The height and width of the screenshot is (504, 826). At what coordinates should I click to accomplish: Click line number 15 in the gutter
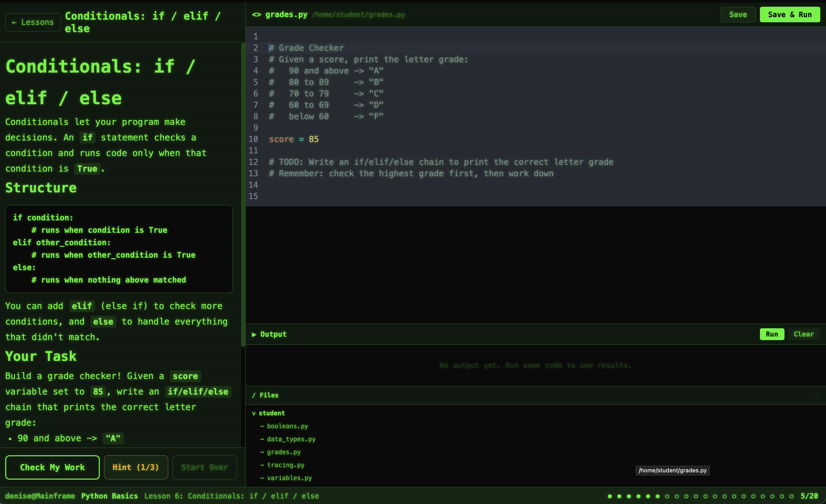click(253, 196)
